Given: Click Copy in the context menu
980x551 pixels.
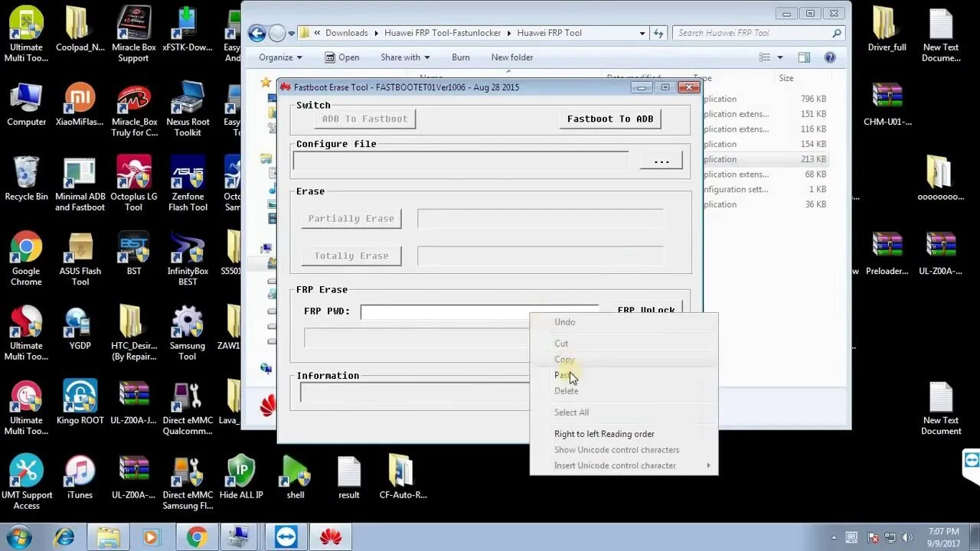Looking at the screenshot, I should [x=624, y=359].
